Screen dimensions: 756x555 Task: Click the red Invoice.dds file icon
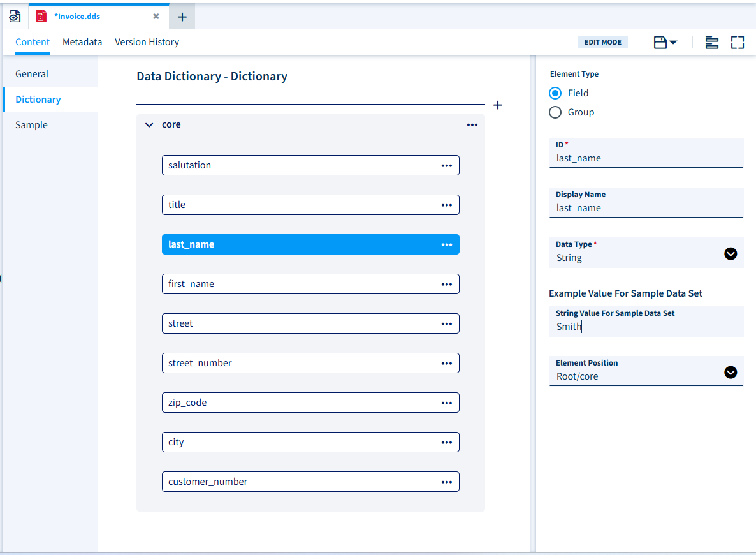click(x=41, y=17)
